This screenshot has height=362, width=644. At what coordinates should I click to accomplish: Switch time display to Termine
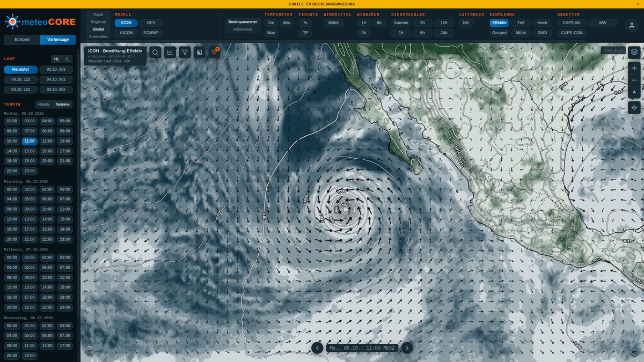tap(63, 104)
